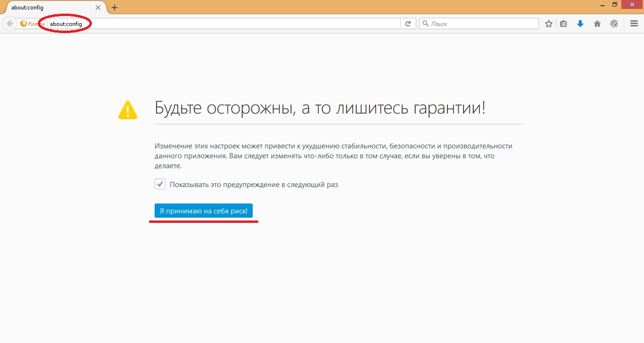644x343 pixels.
Task: Click the back navigation arrow
Action: click(x=10, y=24)
